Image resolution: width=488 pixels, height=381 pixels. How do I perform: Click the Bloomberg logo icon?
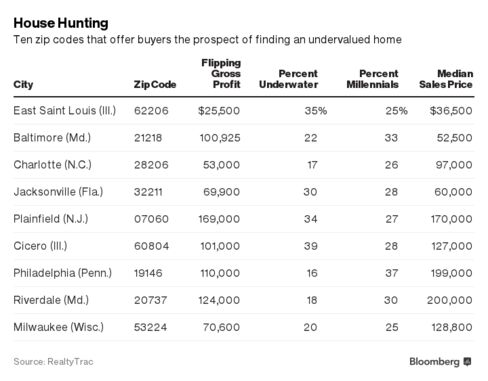coord(468,362)
